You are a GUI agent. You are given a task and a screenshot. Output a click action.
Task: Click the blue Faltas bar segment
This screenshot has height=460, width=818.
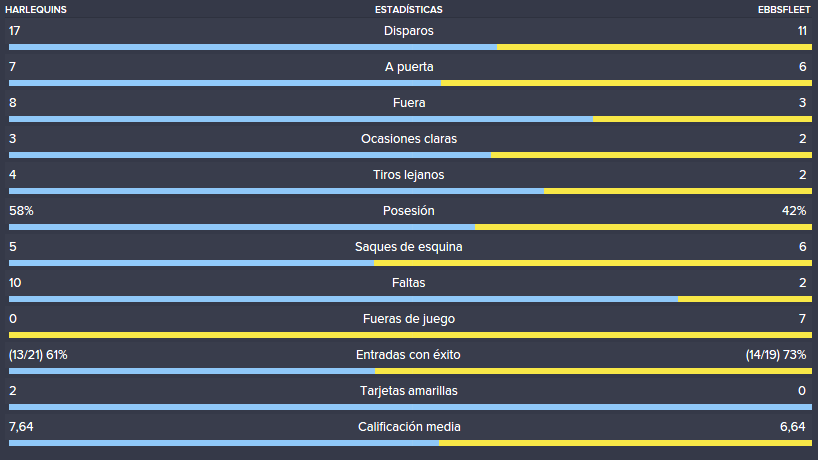[343, 299]
